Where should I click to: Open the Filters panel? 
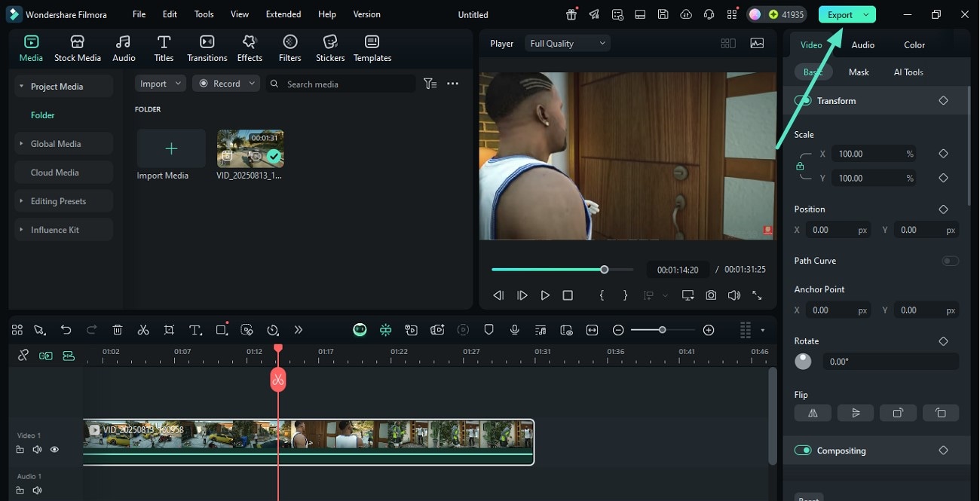point(289,49)
